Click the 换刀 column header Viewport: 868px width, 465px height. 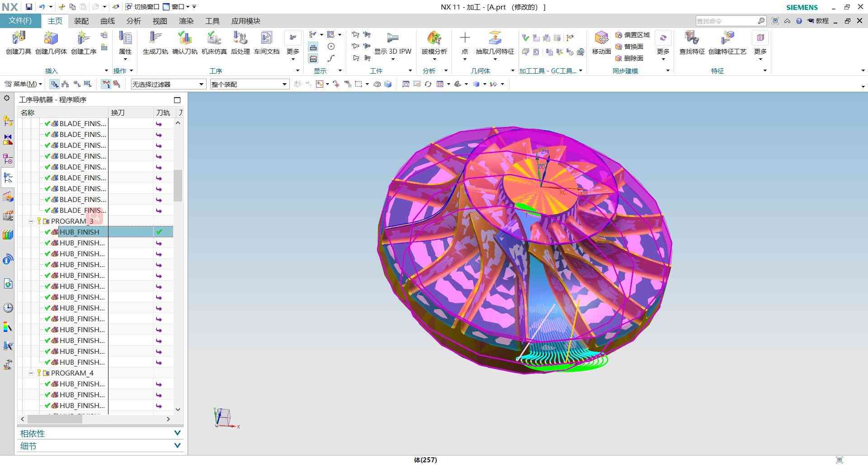point(131,113)
